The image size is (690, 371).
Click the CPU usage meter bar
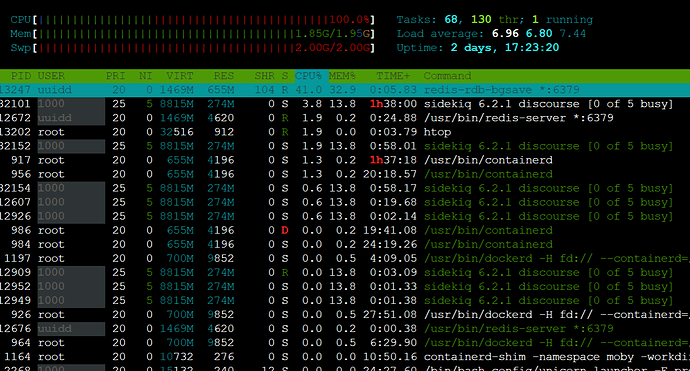tap(192, 20)
